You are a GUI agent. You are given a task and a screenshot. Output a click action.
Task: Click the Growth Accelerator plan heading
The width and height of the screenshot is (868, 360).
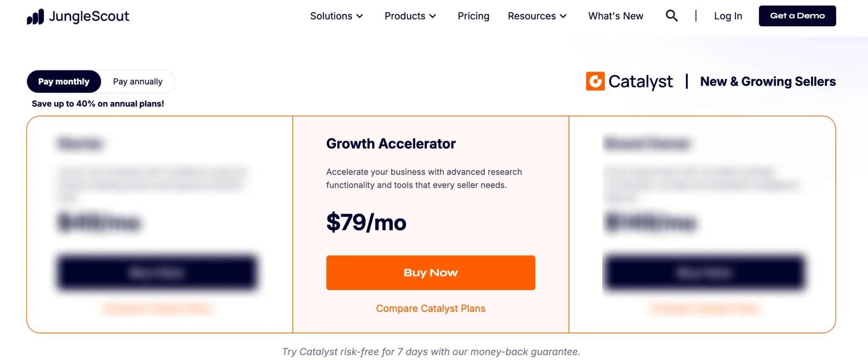coord(390,144)
